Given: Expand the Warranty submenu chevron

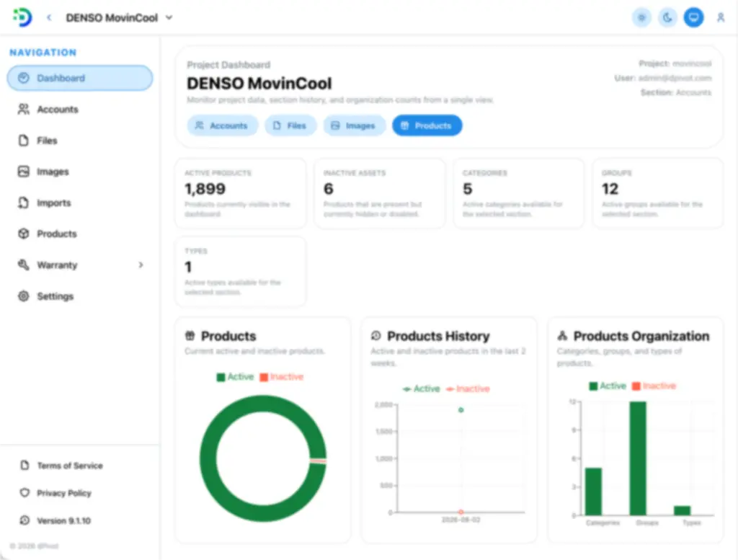Looking at the screenshot, I should pyautogui.click(x=141, y=265).
